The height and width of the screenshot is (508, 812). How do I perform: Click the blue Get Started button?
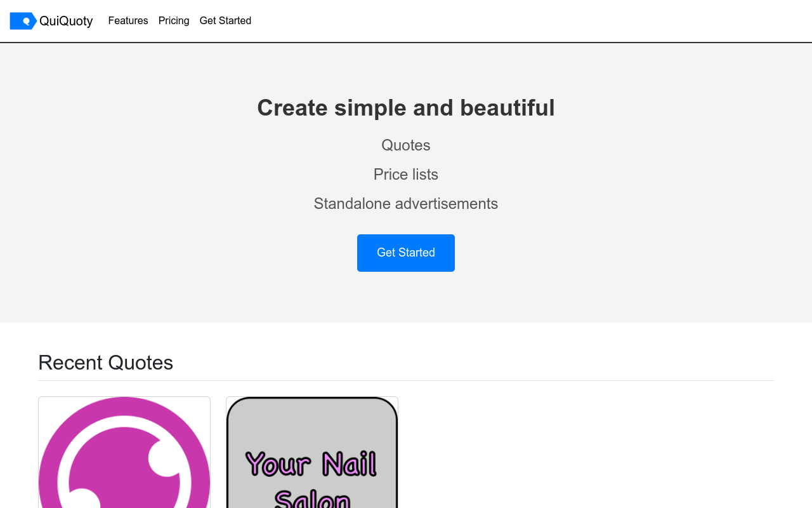(x=406, y=253)
